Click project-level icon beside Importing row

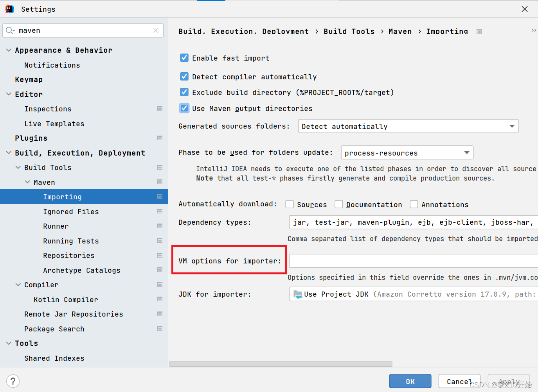coord(160,197)
